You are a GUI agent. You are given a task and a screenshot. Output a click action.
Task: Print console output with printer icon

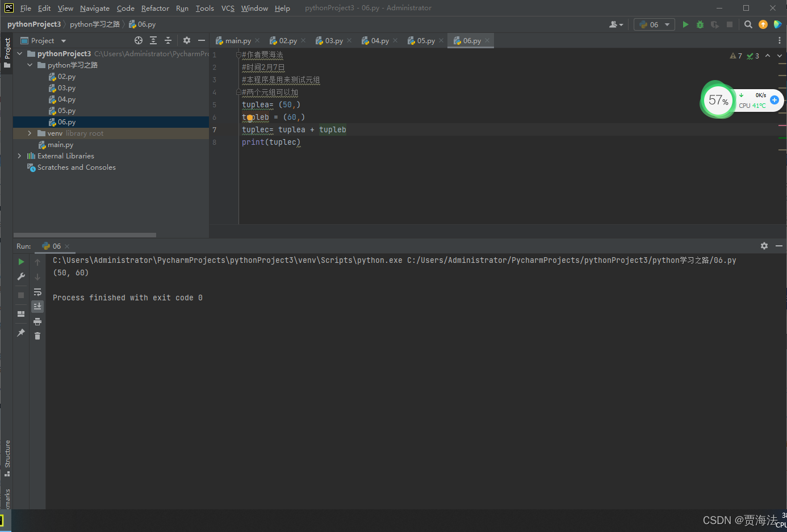[37, 321]
